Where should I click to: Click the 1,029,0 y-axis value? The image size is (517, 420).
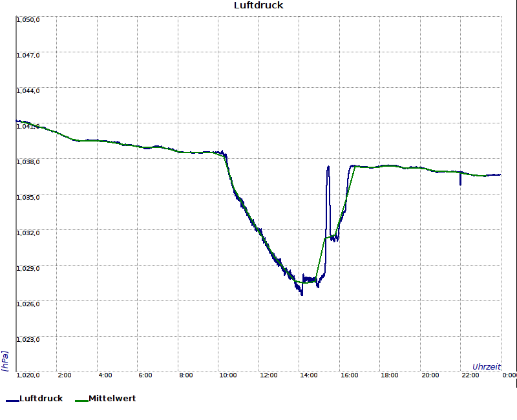coord(28,269)
